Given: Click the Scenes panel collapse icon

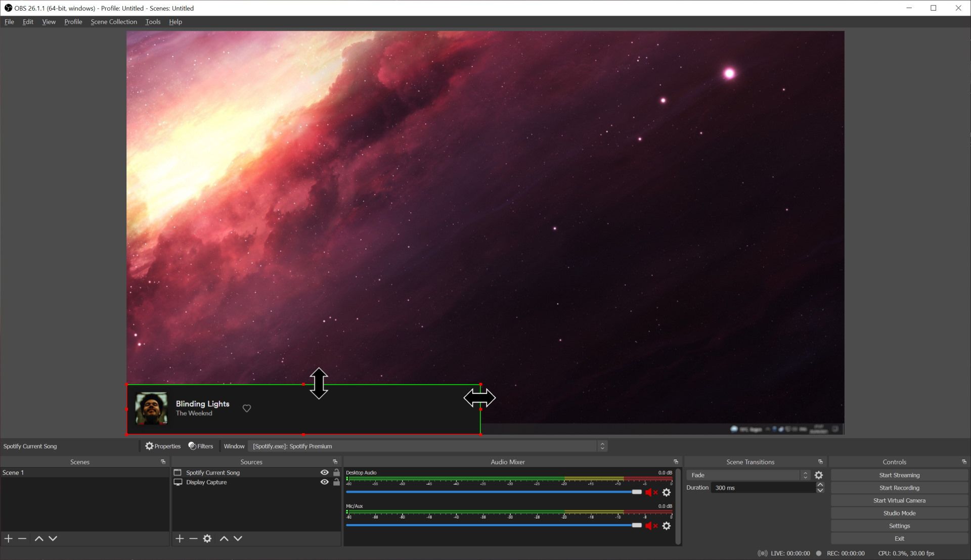Looking at the screenshot, I should [x=163, y=461].
